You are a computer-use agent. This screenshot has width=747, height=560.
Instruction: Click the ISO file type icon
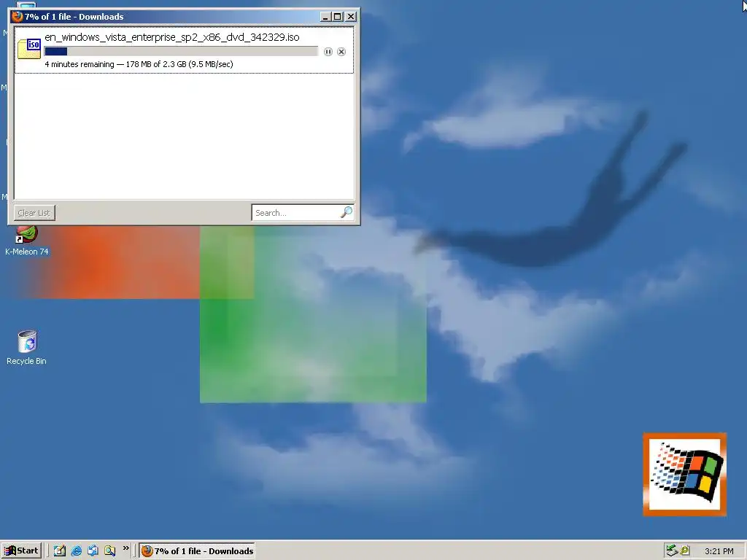pyautogui.click(x=29, y=49)
